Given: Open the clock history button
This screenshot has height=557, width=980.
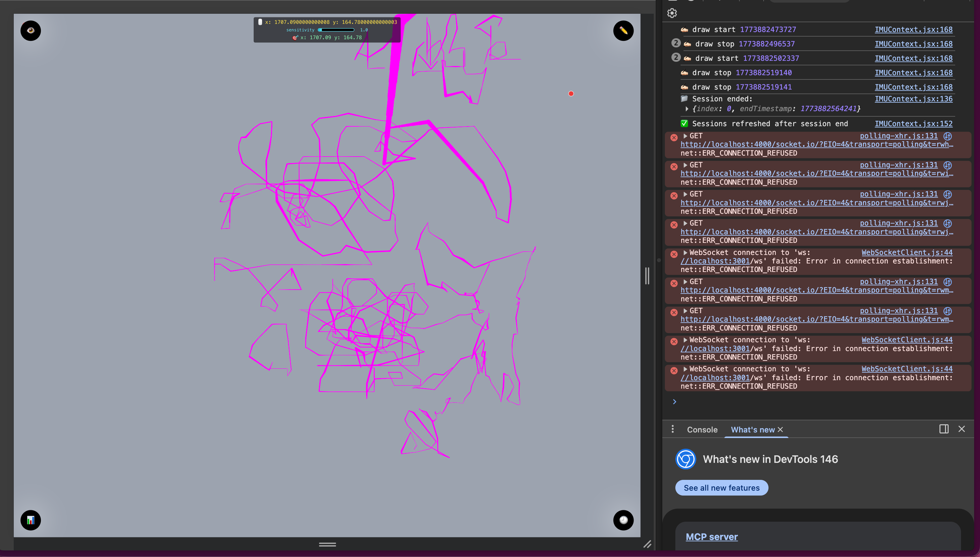Looking at the screenshot, I should point(623,520).
